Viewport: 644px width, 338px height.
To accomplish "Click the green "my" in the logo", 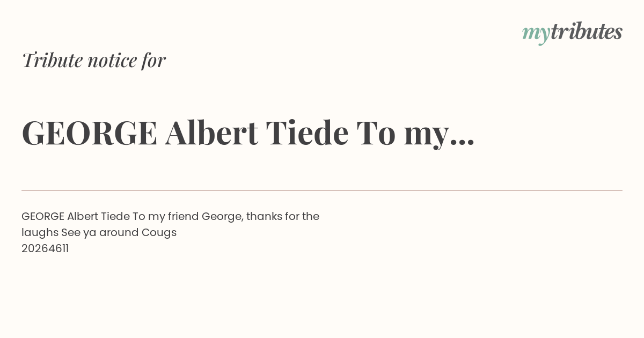I will click(536, 34).
